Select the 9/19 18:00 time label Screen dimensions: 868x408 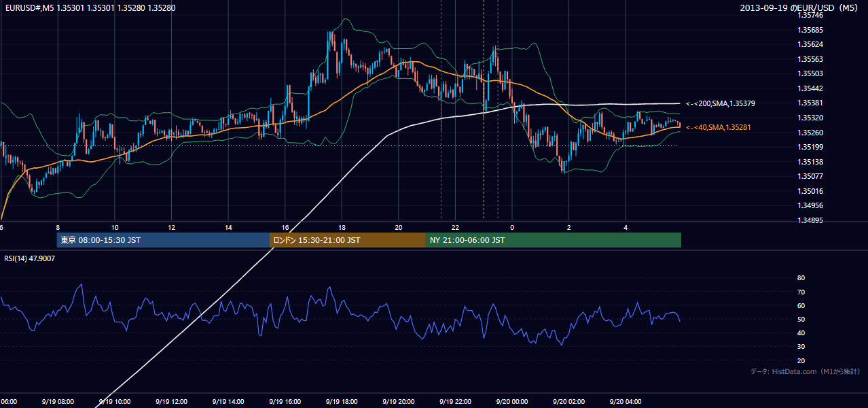(x=342, y=402)
